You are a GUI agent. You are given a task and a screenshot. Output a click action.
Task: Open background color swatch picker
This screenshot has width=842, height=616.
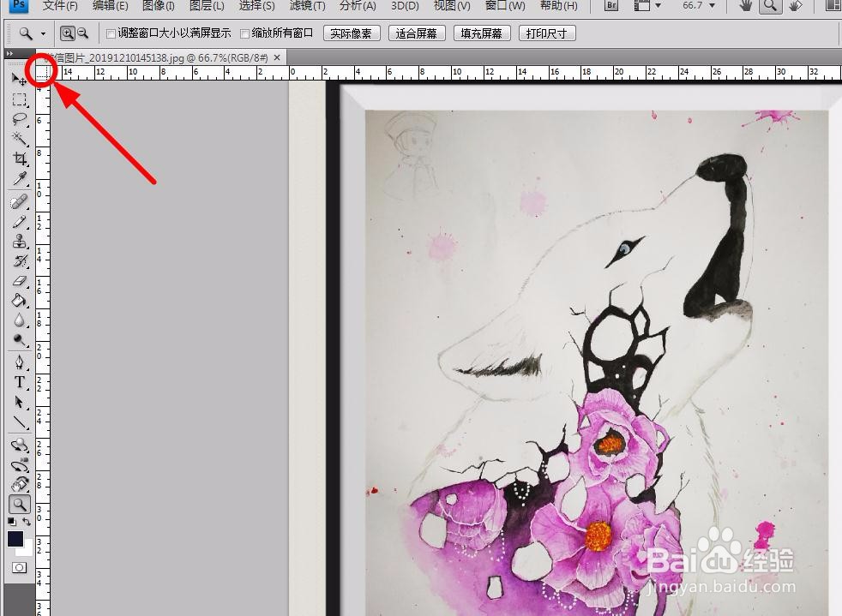coord(27,550)
